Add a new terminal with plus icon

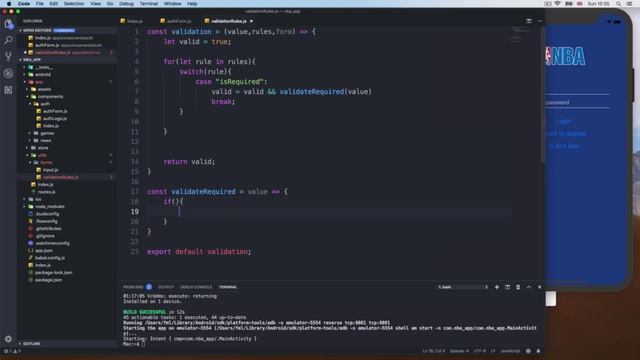497,287
